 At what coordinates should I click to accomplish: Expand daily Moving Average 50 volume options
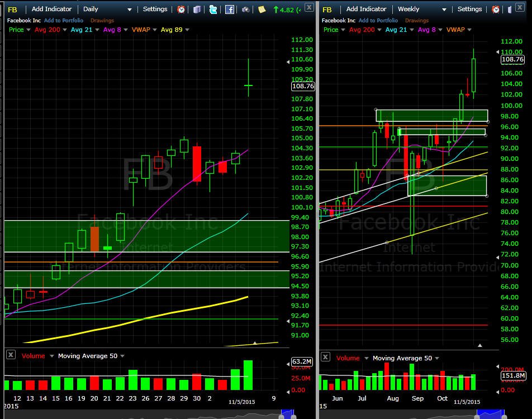click(122, 356)
